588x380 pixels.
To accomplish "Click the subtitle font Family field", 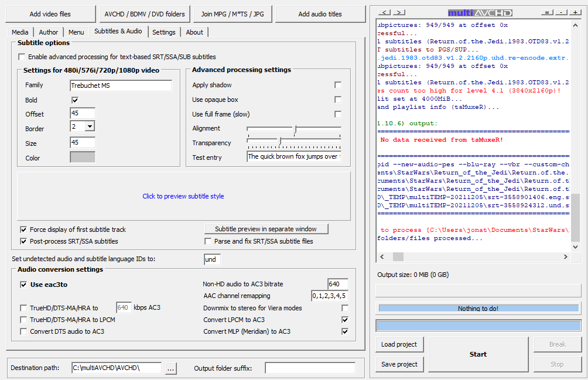I will (121, 85).
